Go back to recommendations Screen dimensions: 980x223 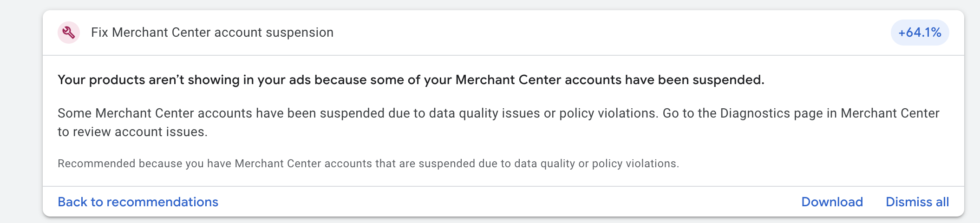pyautogui.click(x=138, y=202)
